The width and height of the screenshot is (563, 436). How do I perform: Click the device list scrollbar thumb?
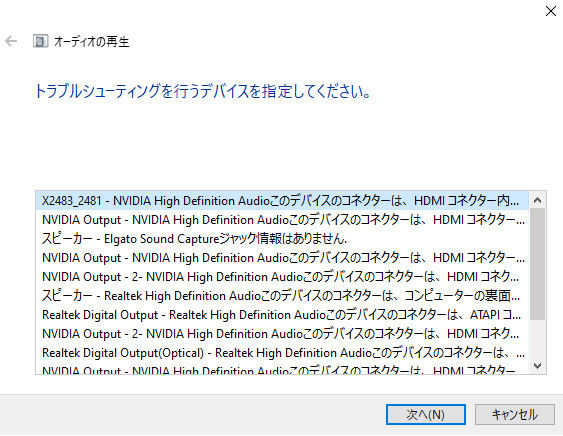[538, 264]
